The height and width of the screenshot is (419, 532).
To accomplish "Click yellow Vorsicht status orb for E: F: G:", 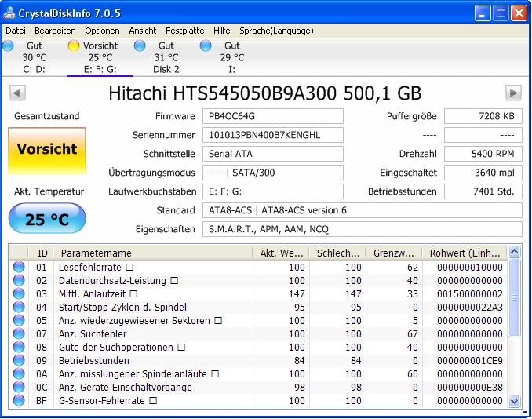I will (73, 46).
